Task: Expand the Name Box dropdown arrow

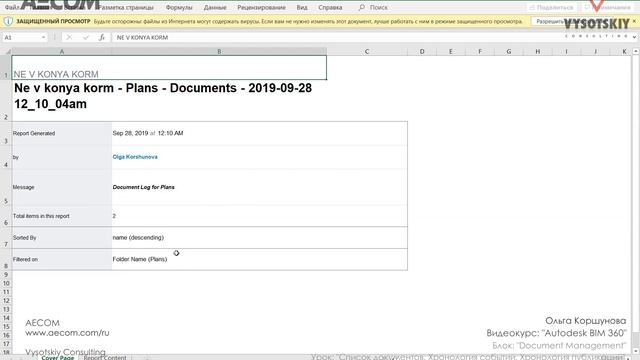Action: (43, 37)
